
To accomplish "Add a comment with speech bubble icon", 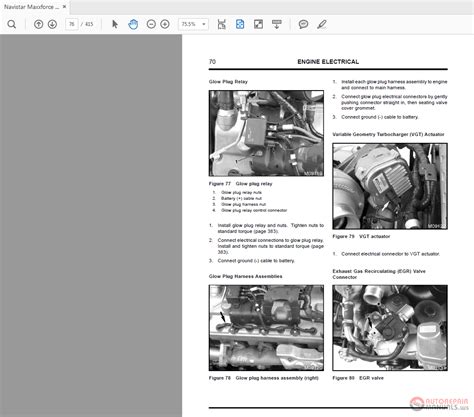I will [x=303, y=24].
